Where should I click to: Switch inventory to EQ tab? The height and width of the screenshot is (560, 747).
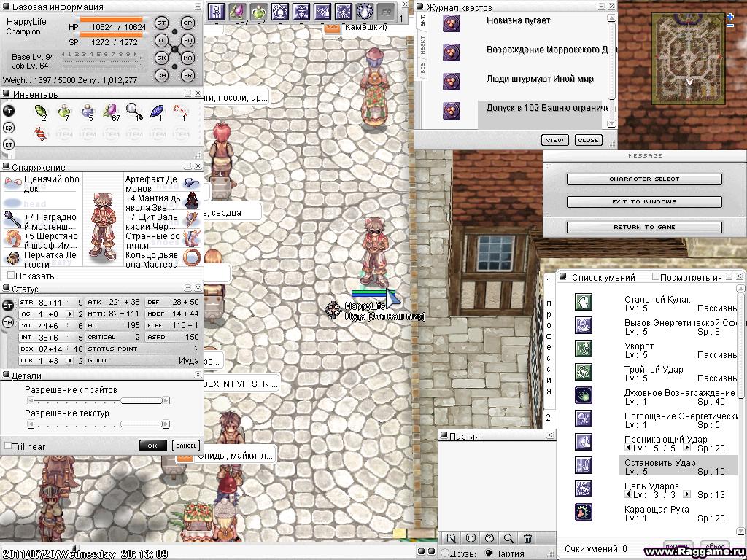pos(9,128)
